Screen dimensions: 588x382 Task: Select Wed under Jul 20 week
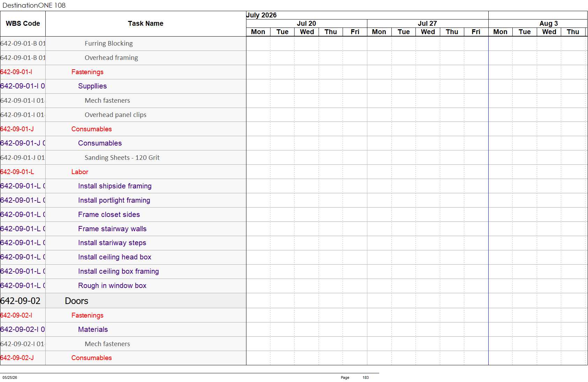point(307,32)
